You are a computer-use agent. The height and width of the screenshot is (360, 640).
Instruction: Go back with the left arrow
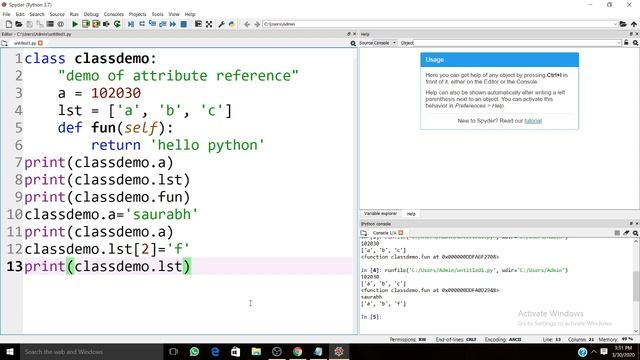(247, 24)
